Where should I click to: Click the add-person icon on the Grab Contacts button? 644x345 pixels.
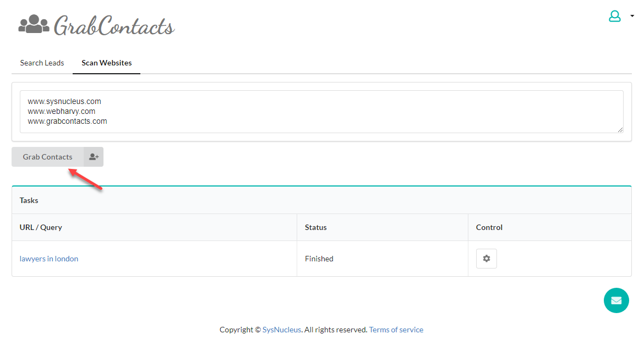pyautogui.click(x=94, y=157)
